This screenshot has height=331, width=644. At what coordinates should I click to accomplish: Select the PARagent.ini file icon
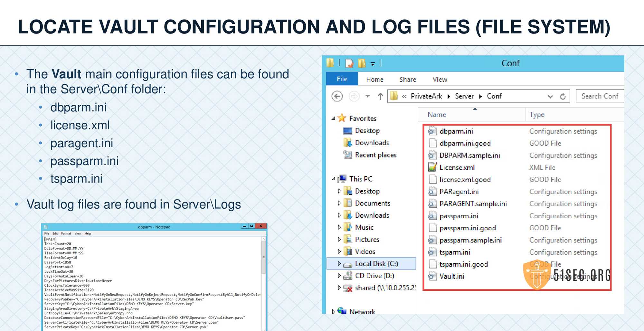click(432, 192)
